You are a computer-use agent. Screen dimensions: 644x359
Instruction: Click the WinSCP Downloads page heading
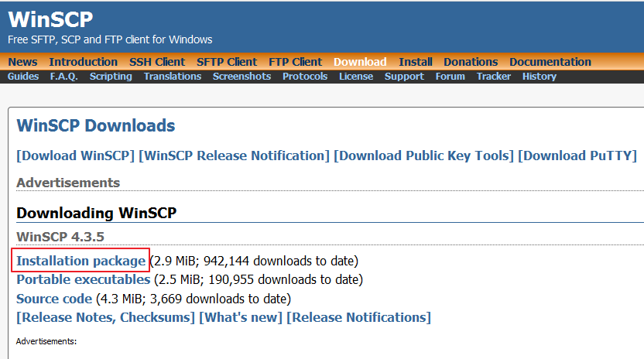[96, 125]
